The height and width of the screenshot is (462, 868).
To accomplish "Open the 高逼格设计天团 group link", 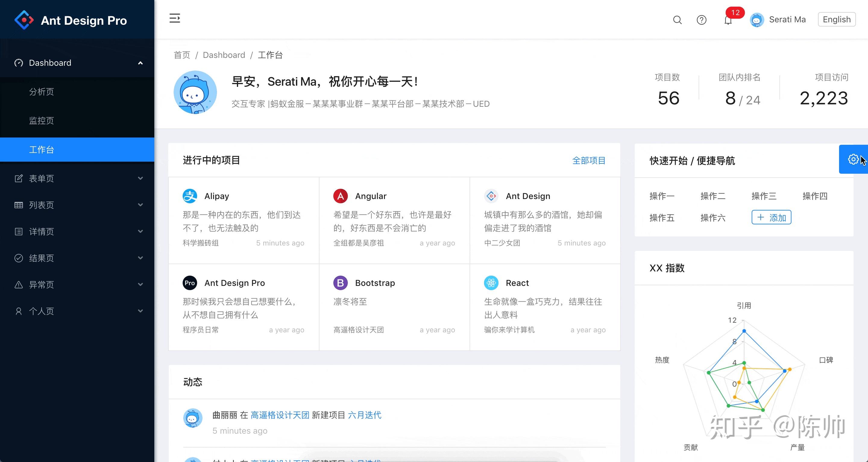I will (x=280, y=415).
